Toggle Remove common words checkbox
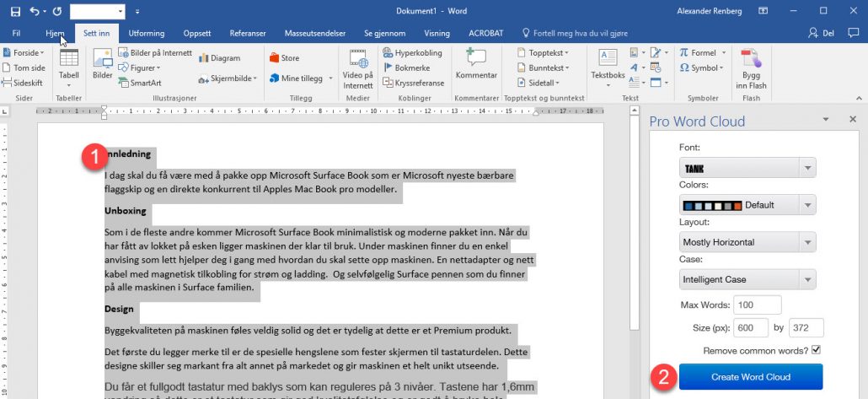Screen dimensions: 868x399 coord(815,350)
